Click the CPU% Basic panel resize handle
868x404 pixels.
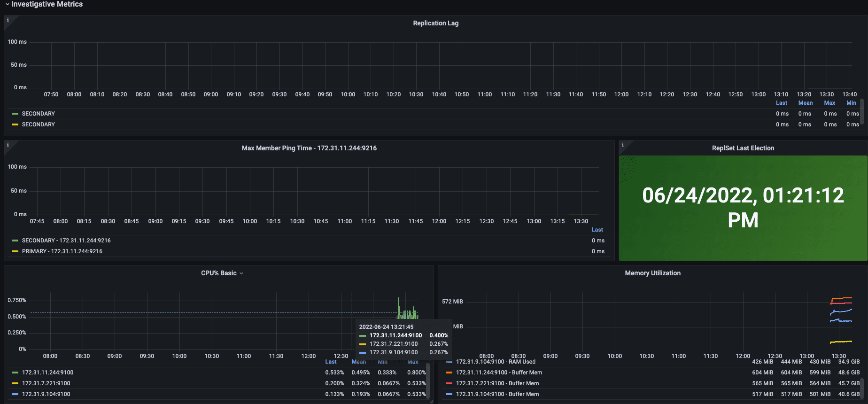pyautogui.click(x=431, y=401)
